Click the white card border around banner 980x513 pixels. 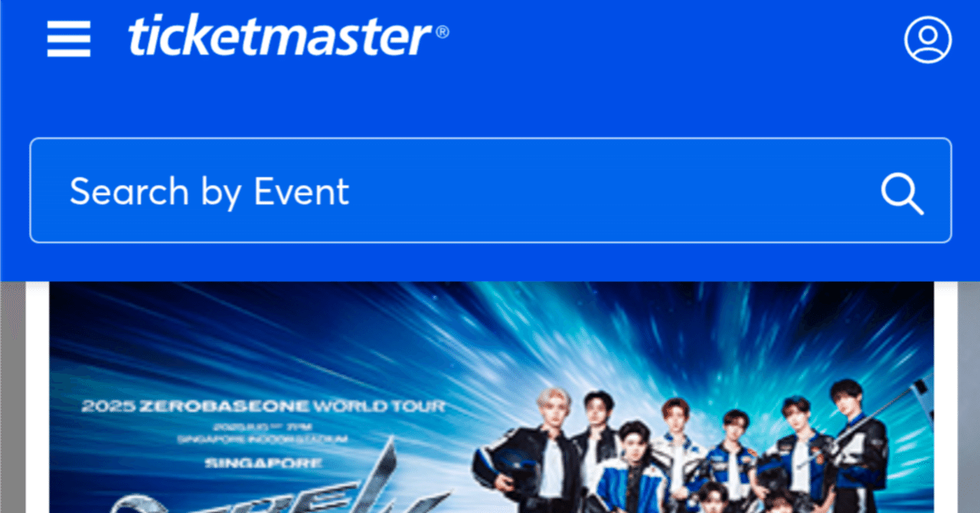tap(38, 397)
